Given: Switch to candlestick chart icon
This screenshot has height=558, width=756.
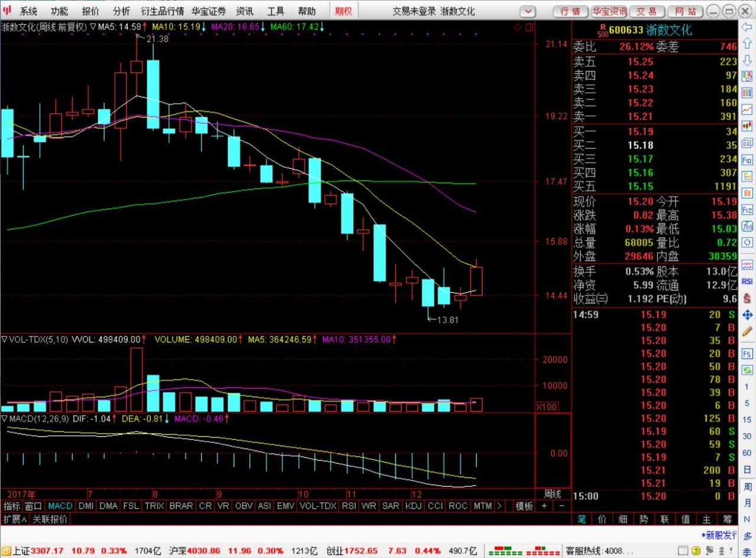Looking at the screenshot, I should (747, 126).
